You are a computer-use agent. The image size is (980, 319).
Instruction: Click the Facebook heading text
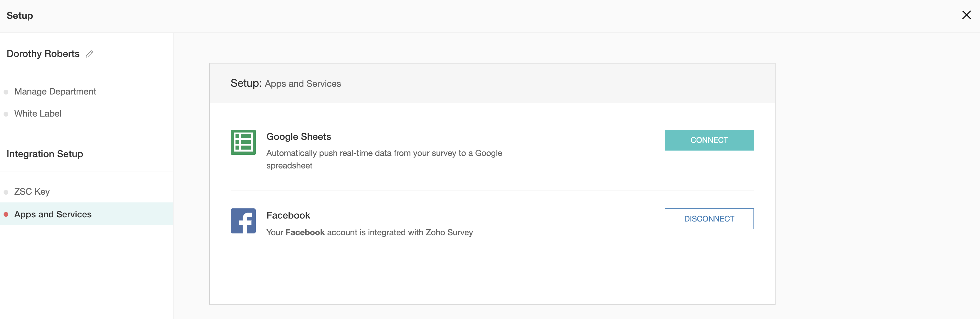(x=288, y=216)
